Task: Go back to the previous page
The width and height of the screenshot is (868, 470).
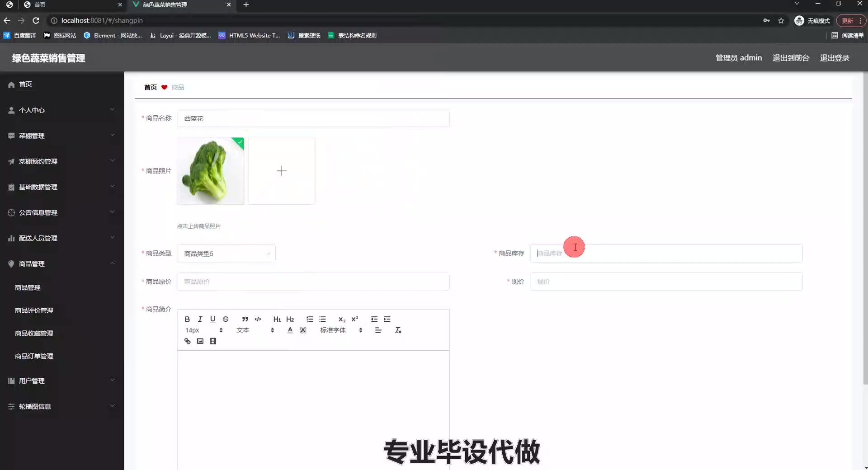Action: pos(7,20)
